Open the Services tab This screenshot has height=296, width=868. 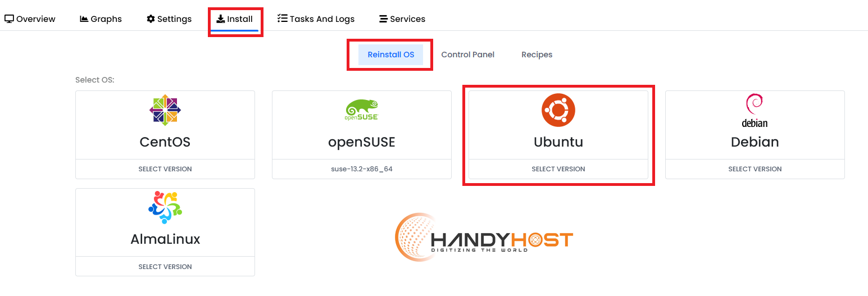point(402,19)
